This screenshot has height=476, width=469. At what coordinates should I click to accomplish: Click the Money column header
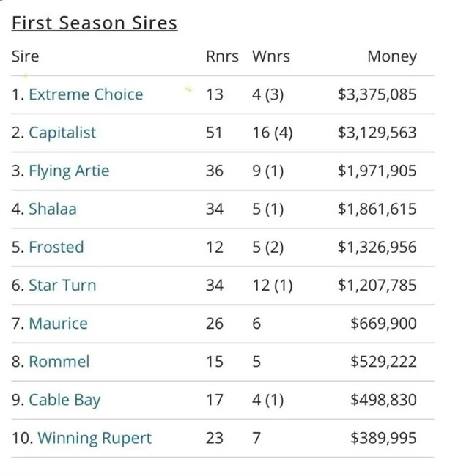tap(391, 56)
